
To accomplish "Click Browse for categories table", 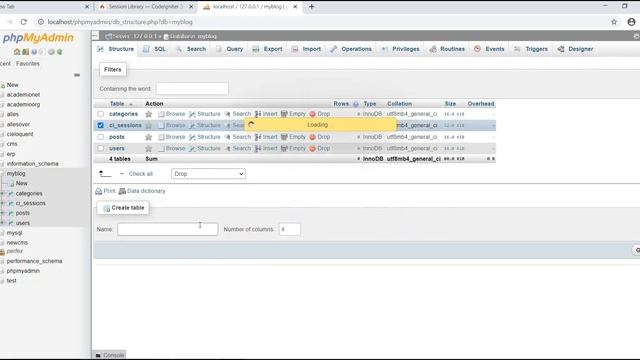I will [x=172, y=114].
